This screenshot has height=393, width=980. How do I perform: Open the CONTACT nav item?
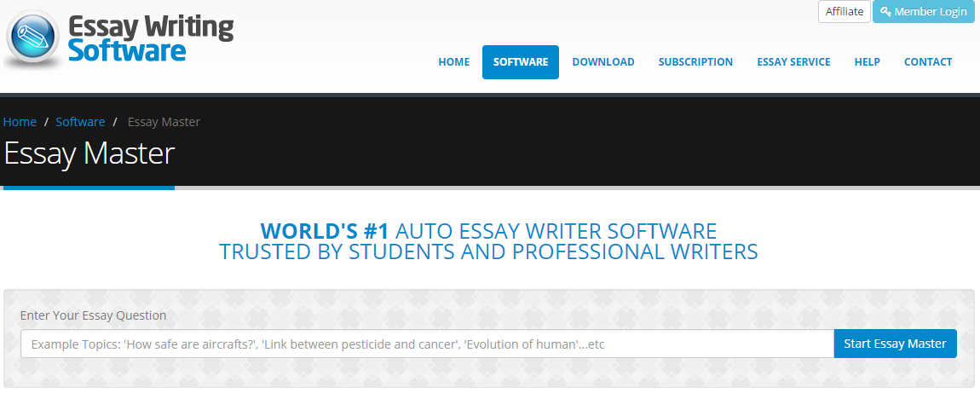pyautogui.click(x=928, y=62)
